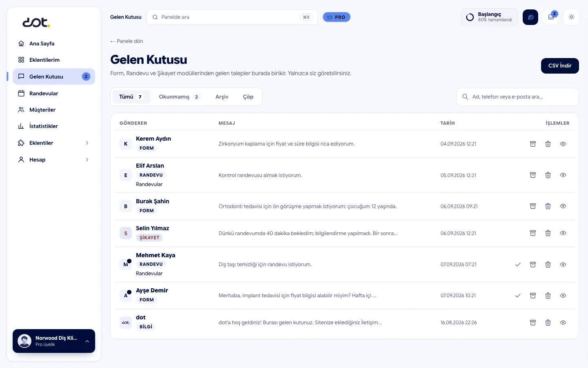View Selin Yılmaz's complaint with eye icon
Viewport: 588px width, 368px height.
[563, 233]
